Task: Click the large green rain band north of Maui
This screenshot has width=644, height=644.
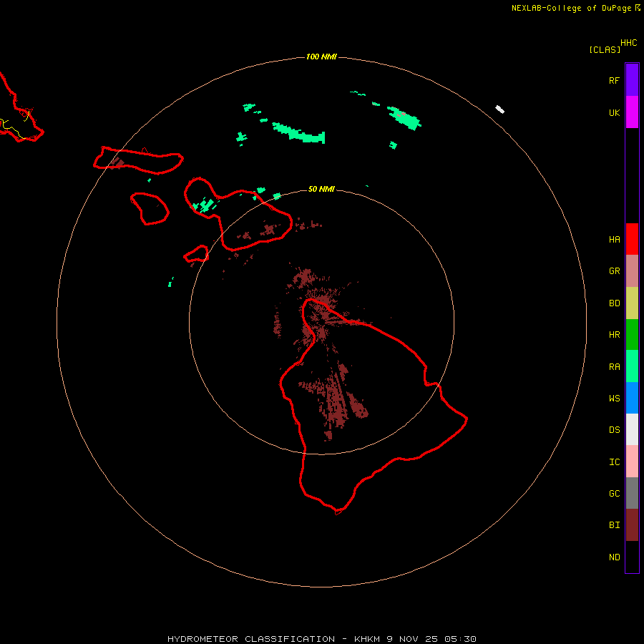Action: (x=298, y=133)
